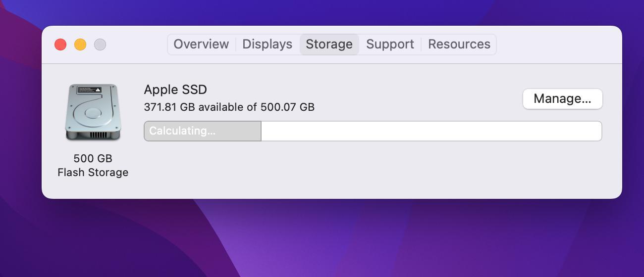Switch to the Overview tab

(x=201, y=44)
